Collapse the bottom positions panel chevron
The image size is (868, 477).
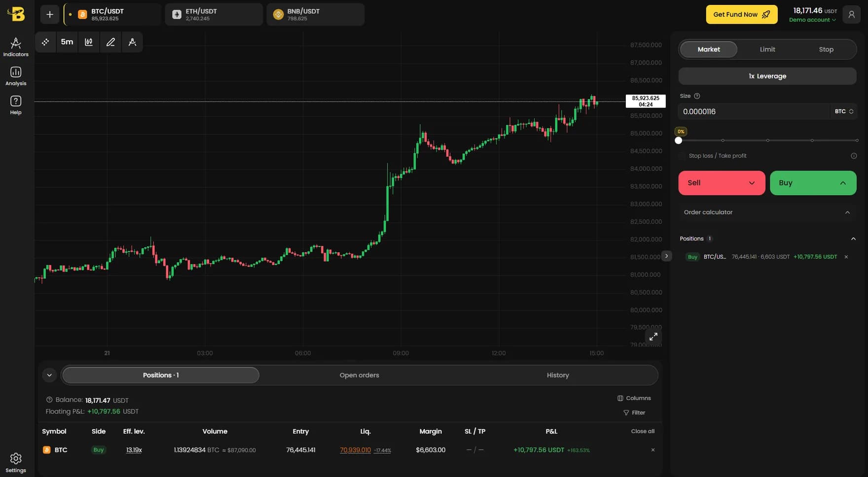49,375
